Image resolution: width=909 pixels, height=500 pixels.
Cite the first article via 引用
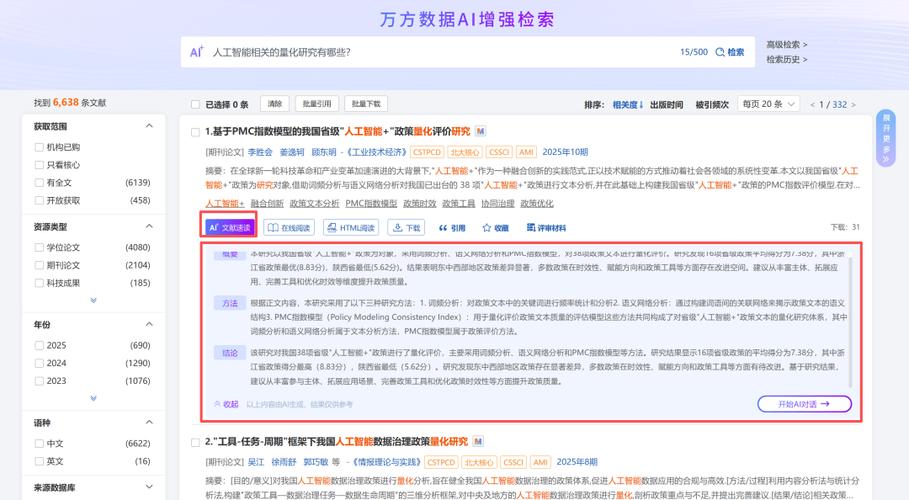pos(452,228)
